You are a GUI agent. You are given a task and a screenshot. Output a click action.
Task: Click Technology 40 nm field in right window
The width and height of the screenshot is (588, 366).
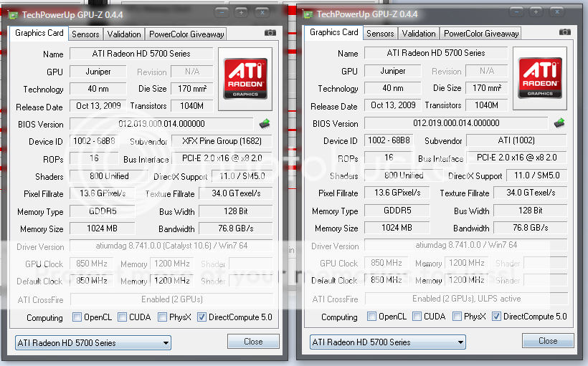point(393,88)
